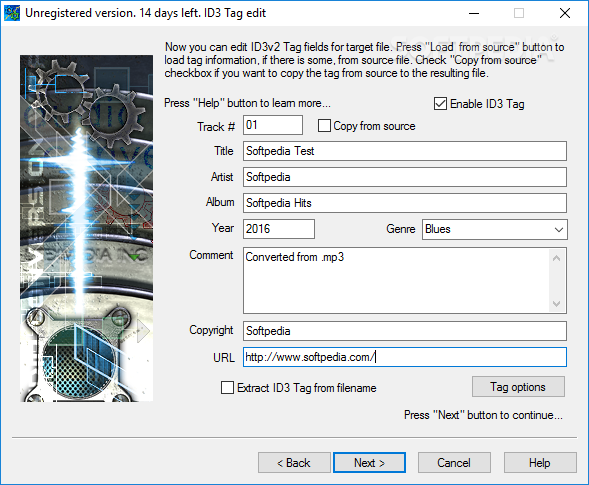Click the wizard artwork image panel
Screen dimensions: 589x485
click(86, 228)
